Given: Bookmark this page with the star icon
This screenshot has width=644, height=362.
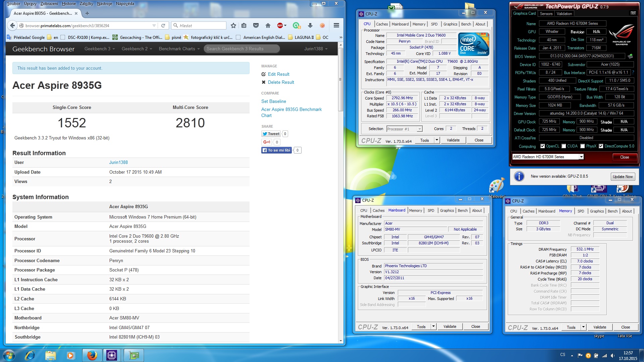Looking at the screenshot, I should (233, 25).
